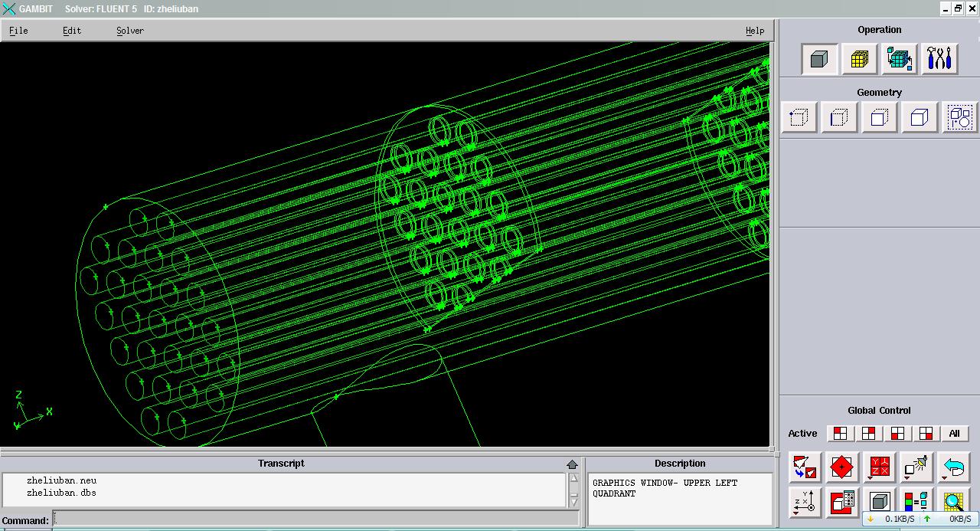
Task: Open the File menu
Action: pyautogui.click(x=18, y=31)
